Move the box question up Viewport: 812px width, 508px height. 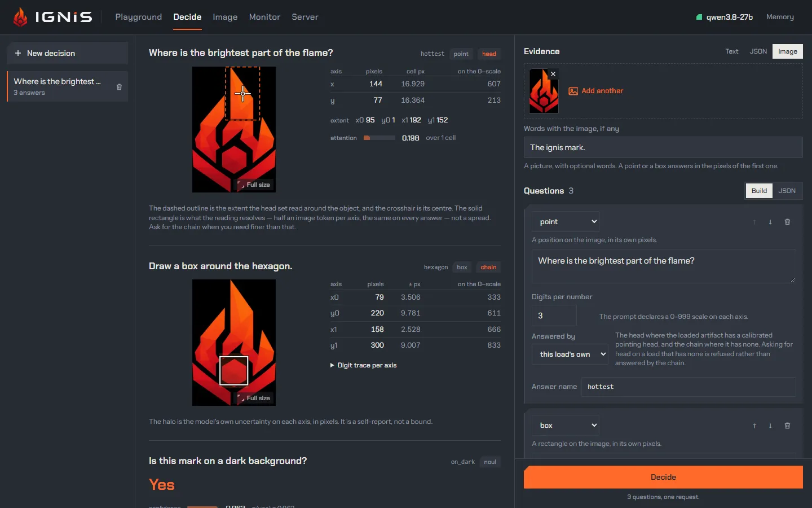coord(754,426)
